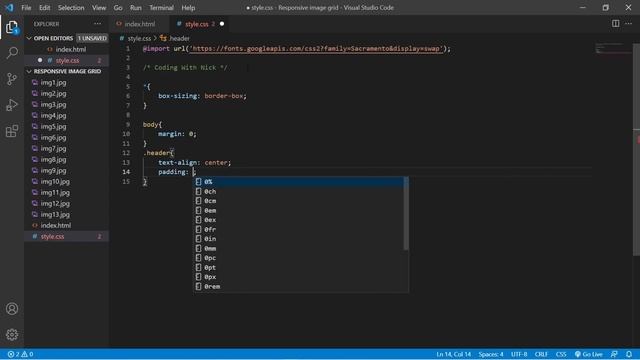Image resolution: width=640 pixels, height=360 pixels.
Task: Open the View menu
Action: (99, 8)
